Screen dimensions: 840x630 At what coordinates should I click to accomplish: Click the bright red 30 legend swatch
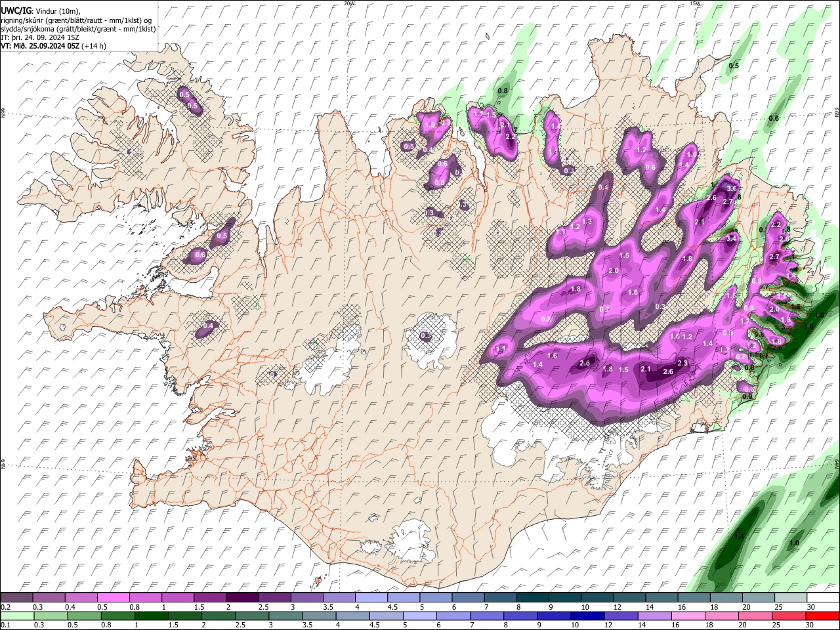822,616
